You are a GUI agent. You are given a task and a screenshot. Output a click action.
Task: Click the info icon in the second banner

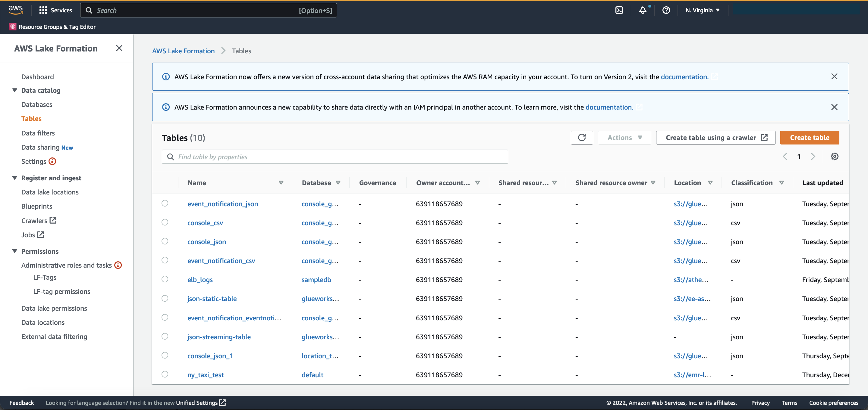(166, 107)
